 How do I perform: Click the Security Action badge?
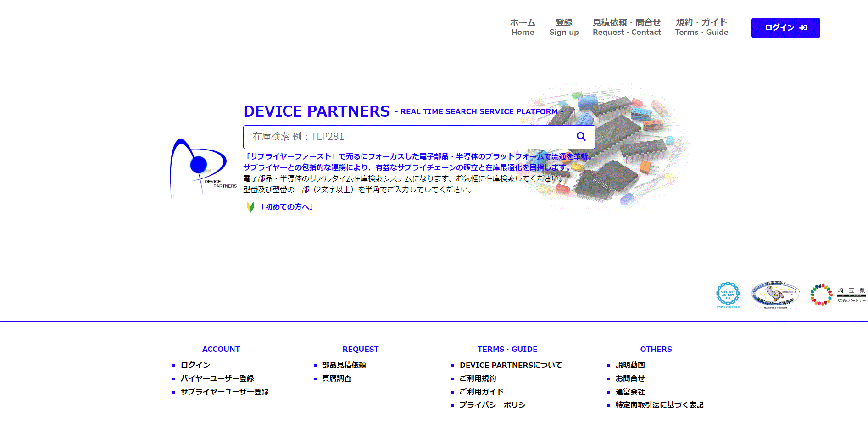(x=728, y=295)
